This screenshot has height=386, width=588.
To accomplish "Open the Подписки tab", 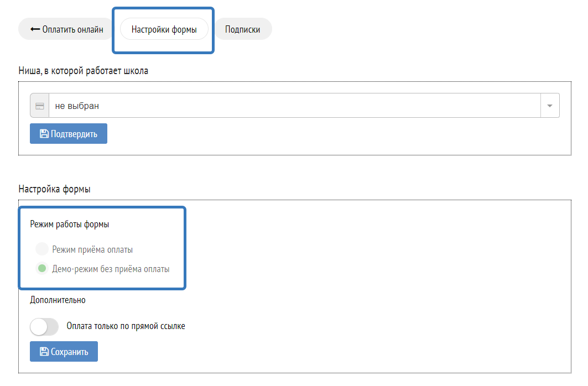I will pos(242,29).
